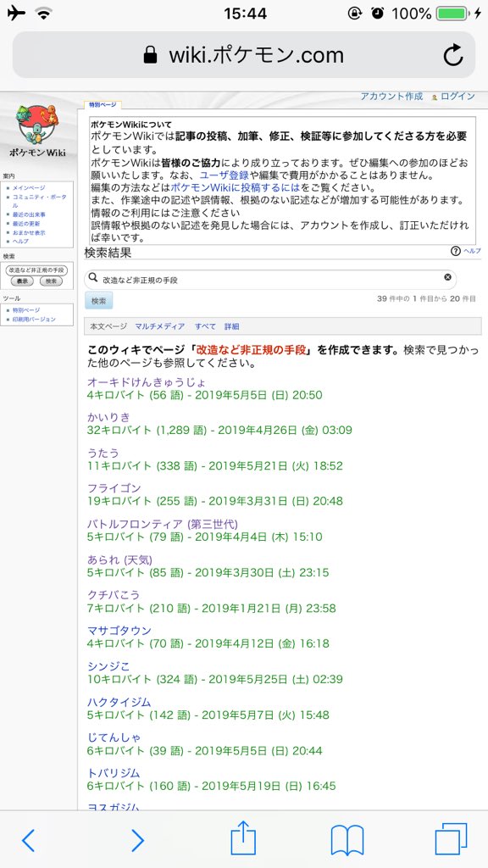This screenshot has width=488, height=868.
Task: Open result うたう
Action: [103, 453]
